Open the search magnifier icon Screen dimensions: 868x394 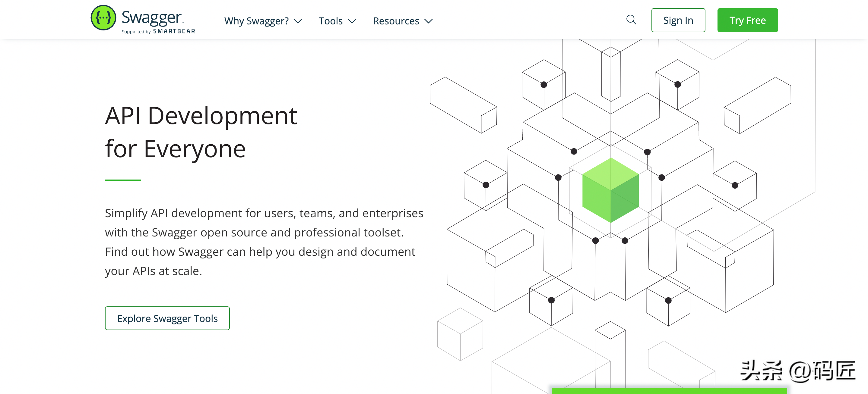(631, 20)
